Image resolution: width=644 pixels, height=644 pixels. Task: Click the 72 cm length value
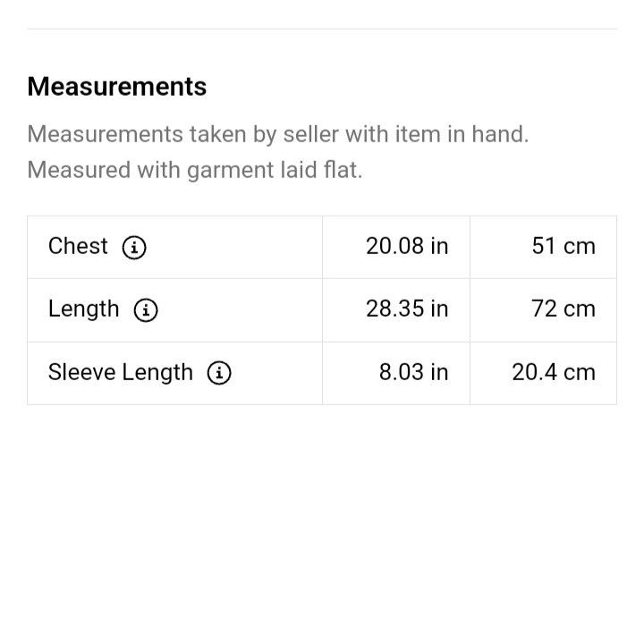click(563, 309)
